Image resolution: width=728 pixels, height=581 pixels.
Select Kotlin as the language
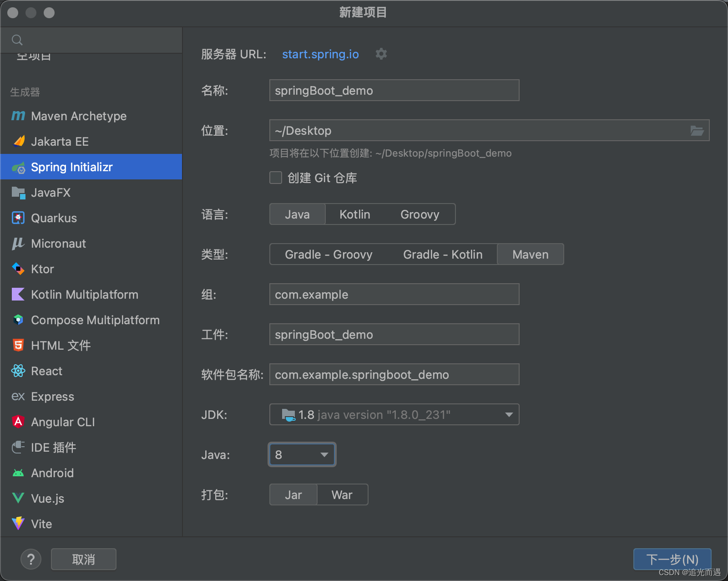click(x=355, y=214)
